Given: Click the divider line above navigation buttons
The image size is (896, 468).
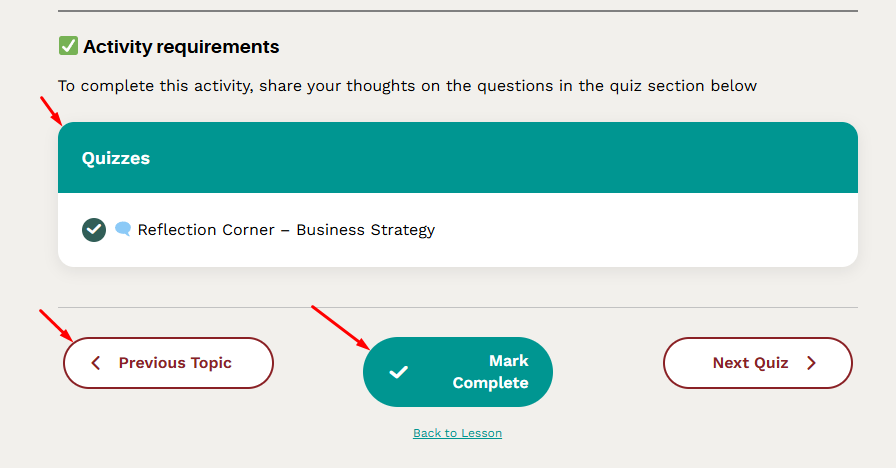Looking at the screenshot, I should [457, 307].
